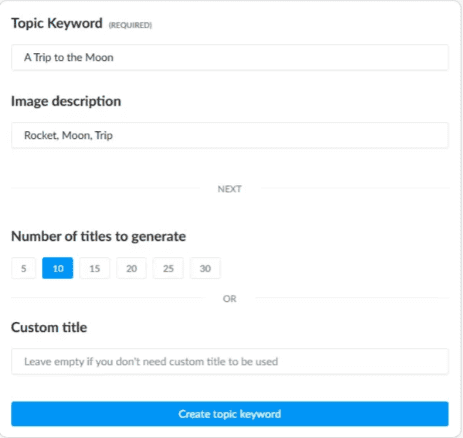Click the (REQUIRED) label text

130,25
